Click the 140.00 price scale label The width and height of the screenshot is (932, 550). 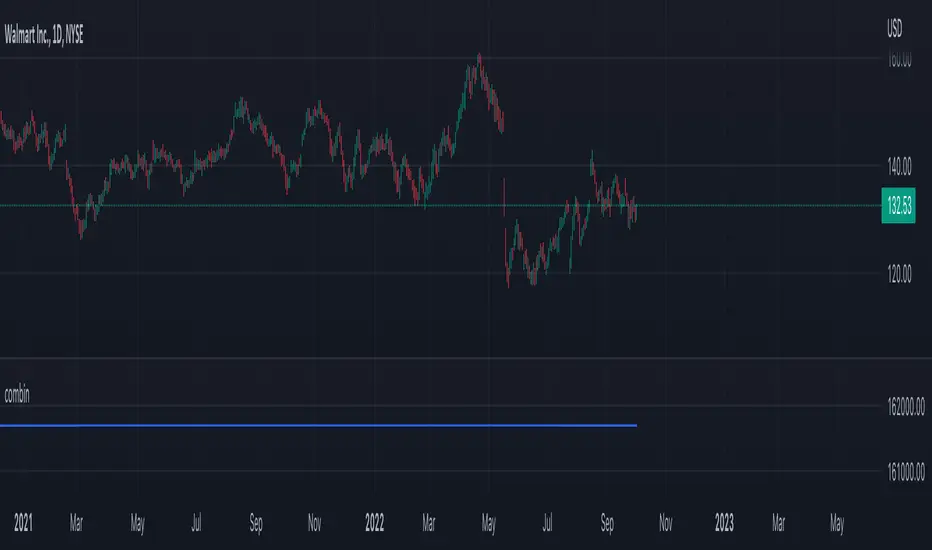[900, 166]
